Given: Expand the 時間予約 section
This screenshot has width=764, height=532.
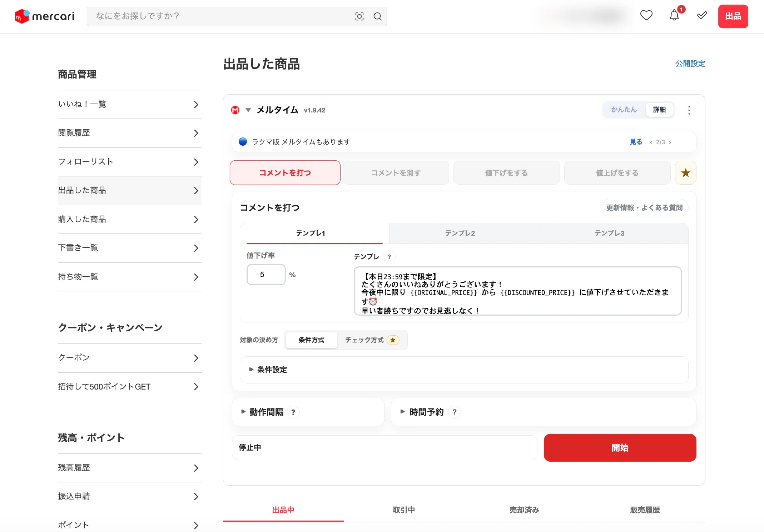Looking at the screenshot, I should tap(544, 412).
